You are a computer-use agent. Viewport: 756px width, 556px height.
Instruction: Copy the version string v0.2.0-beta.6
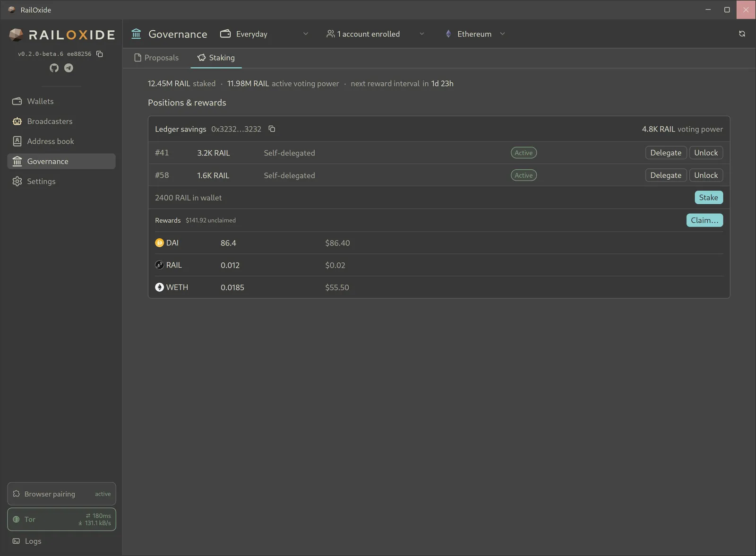click(x=100, y=54)
